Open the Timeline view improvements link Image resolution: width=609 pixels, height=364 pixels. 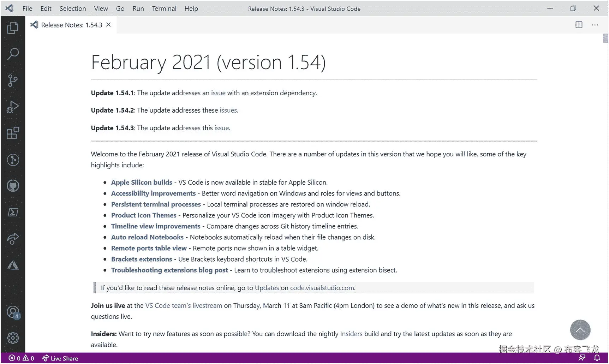[x=156, y=226]
